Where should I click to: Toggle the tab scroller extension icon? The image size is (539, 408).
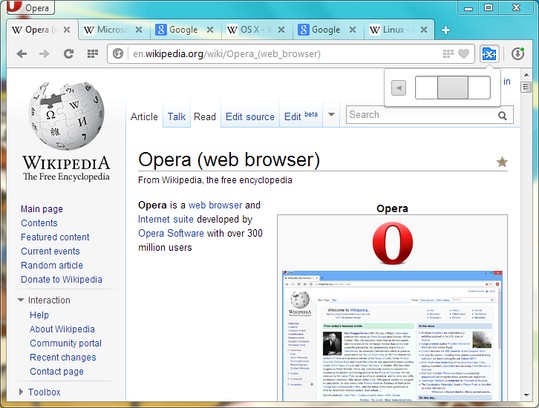[x=490, y=54]
